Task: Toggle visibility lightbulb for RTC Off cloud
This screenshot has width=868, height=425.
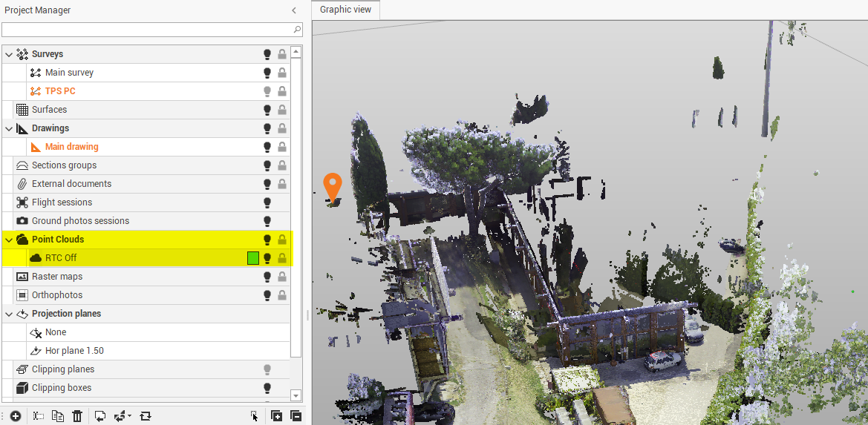Action: (x=267, y=258)
